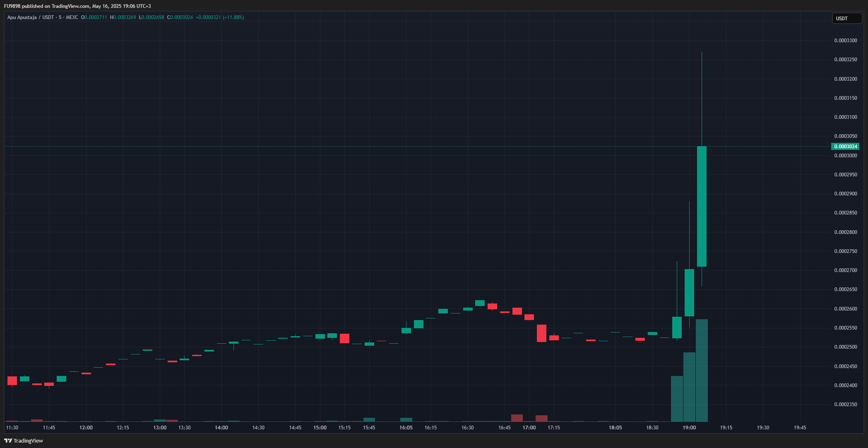Click the 0.0002350 price scale label
Image resolution: width=868 pixels, height=448 pixels.
pyautogui.click(x=846, y=405)
